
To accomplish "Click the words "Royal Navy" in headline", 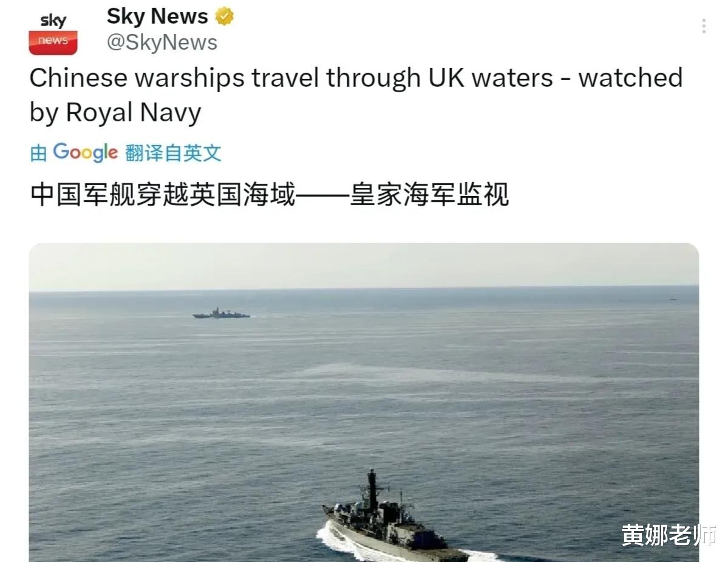I will click(x=133, y=112).
